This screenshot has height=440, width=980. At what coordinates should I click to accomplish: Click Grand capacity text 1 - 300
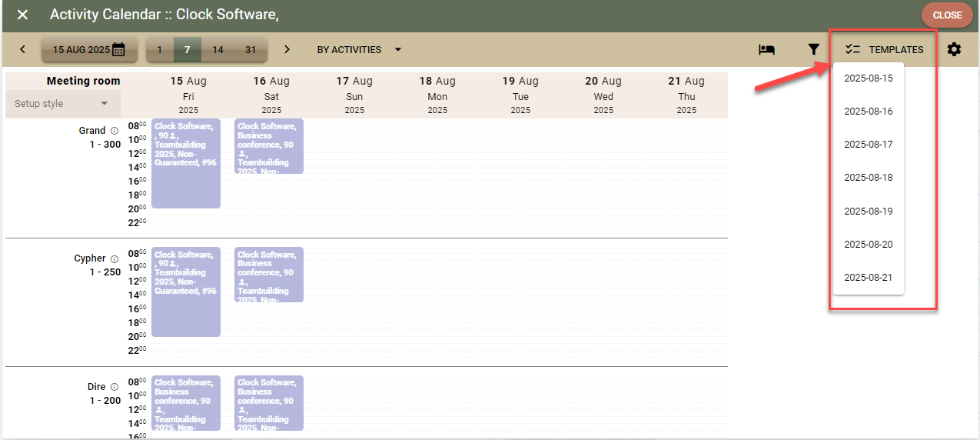[105, 144]
